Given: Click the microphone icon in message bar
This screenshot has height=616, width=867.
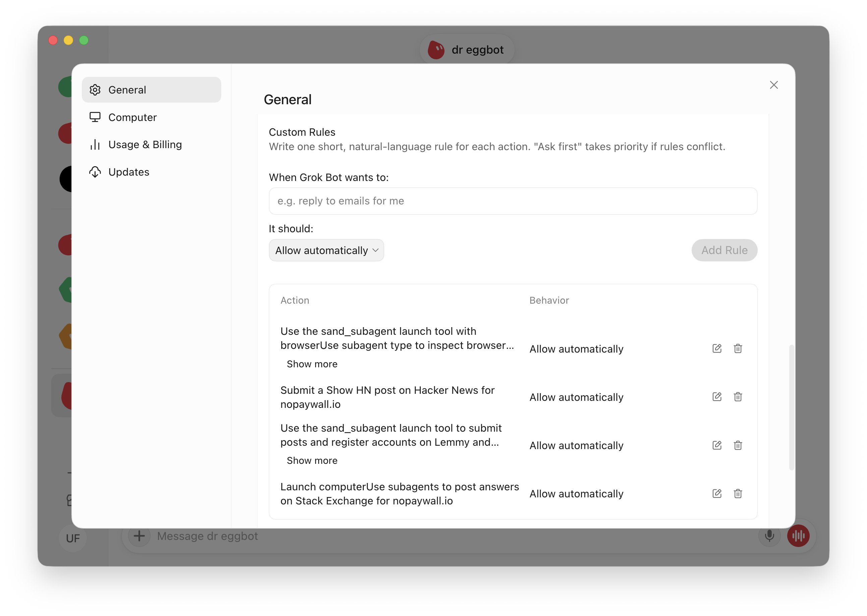Looking at the screenshot, I should (x=769, y=536).
